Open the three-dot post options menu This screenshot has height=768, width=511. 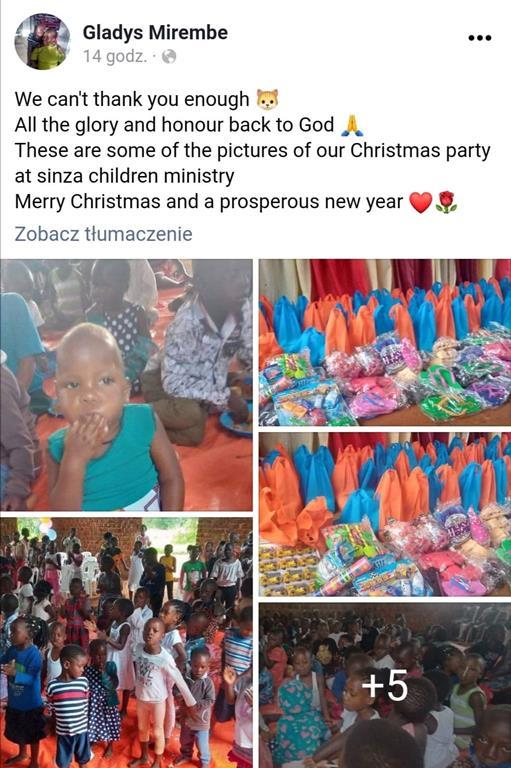pos(479,38)
